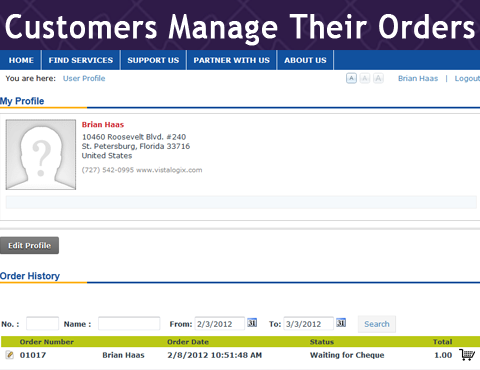The height and width of the screenshot is (370, 480).
Task: Open the ABOUT US menu
Action: tap(305, 60)
